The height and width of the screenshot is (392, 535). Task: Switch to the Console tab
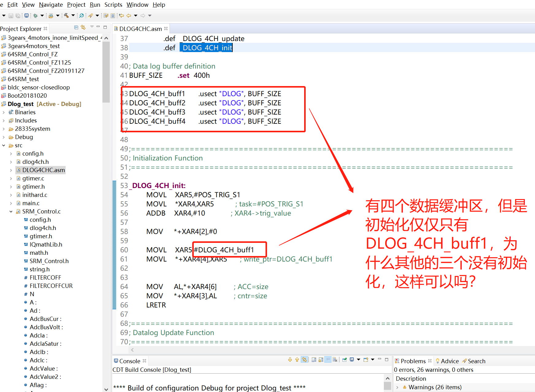coord(130,361)
